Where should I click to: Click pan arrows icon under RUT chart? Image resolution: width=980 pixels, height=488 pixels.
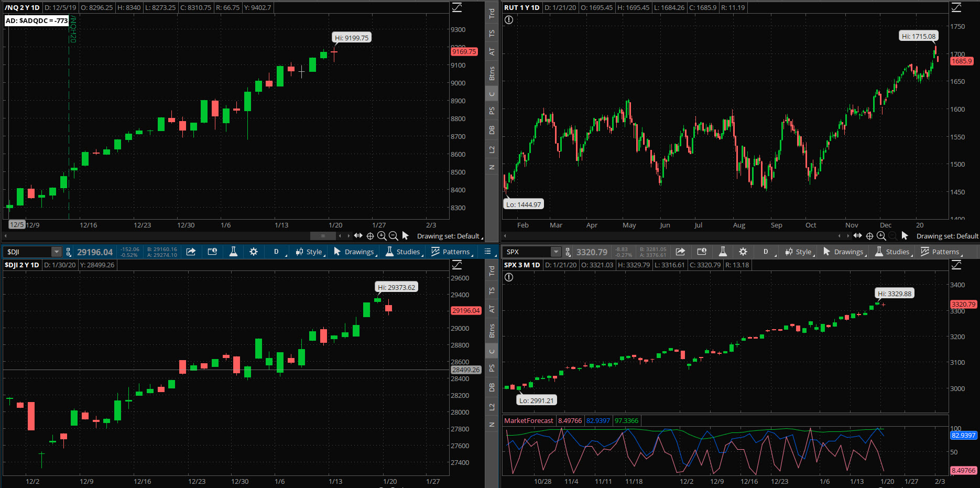858,236
